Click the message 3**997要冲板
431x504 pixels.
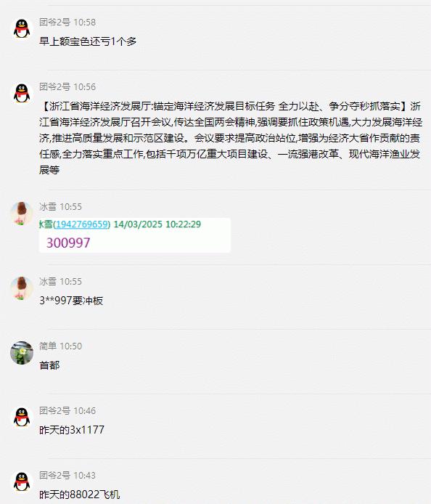pos(71,301)
